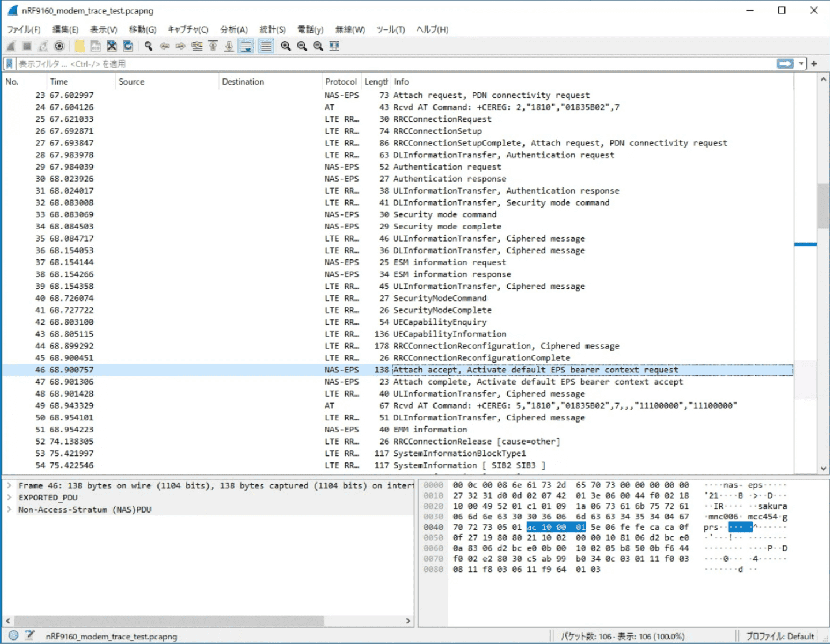This screenshot has width=830, height=644.
Task: Open a capture file with the folder icon
Action: [80, 46]
